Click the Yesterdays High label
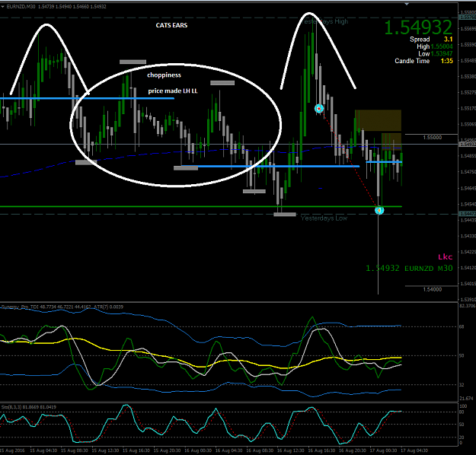 (x=324, y=21)
